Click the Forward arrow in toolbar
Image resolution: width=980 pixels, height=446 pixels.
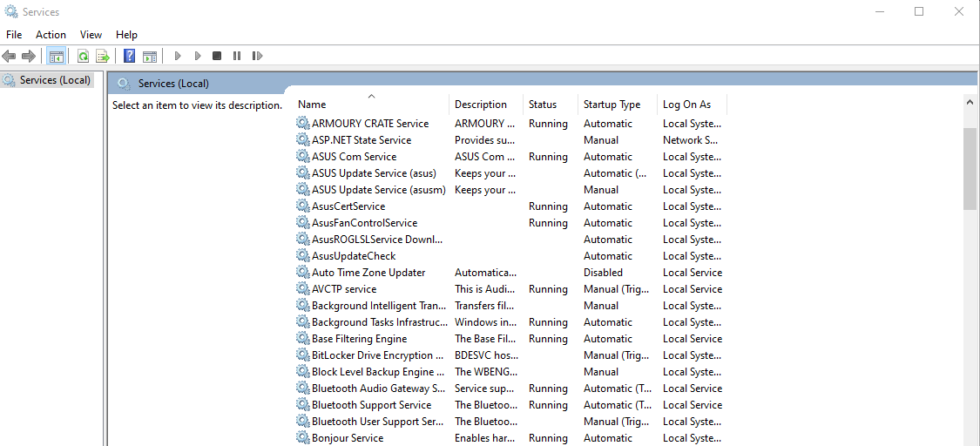[28, 57]
